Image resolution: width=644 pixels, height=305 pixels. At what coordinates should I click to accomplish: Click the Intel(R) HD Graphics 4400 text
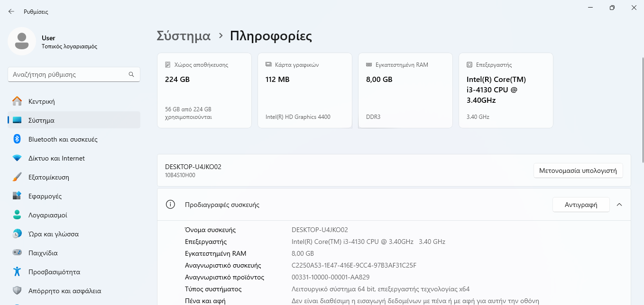[298, 117]
